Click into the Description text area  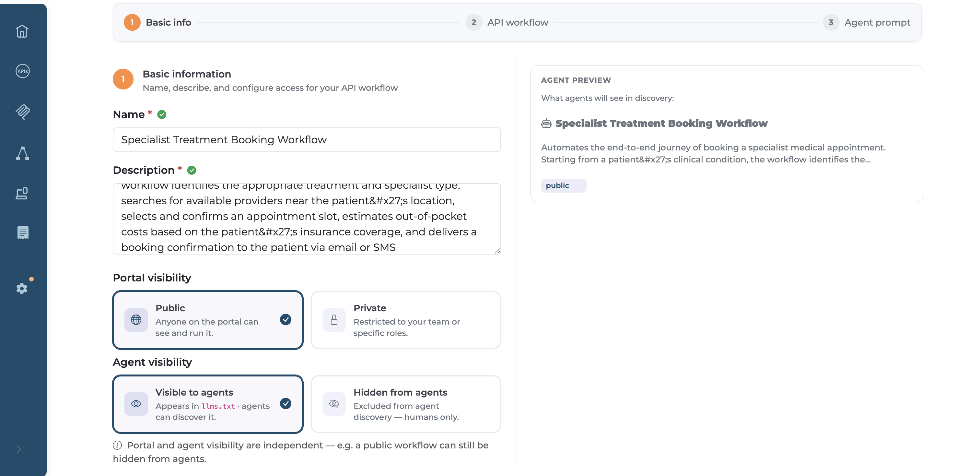pos(307,219)
